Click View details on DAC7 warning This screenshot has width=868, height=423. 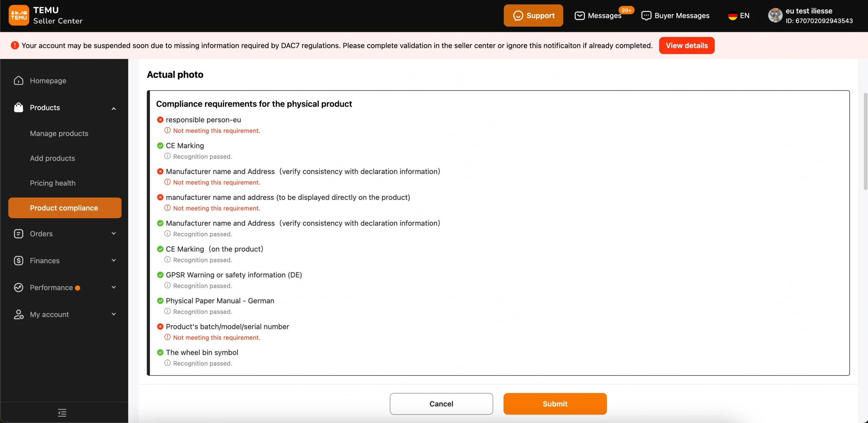(687, 45)
